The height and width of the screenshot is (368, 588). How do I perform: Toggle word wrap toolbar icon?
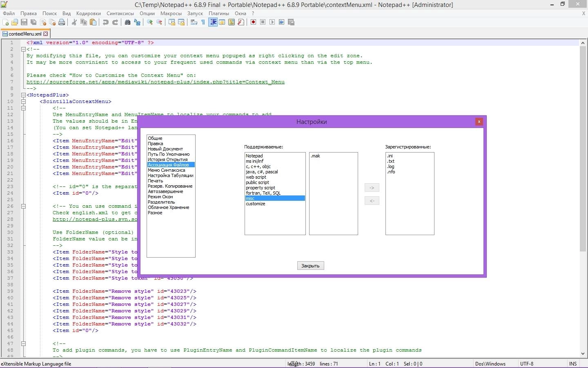pyautogui.click(x=194, y=22)
